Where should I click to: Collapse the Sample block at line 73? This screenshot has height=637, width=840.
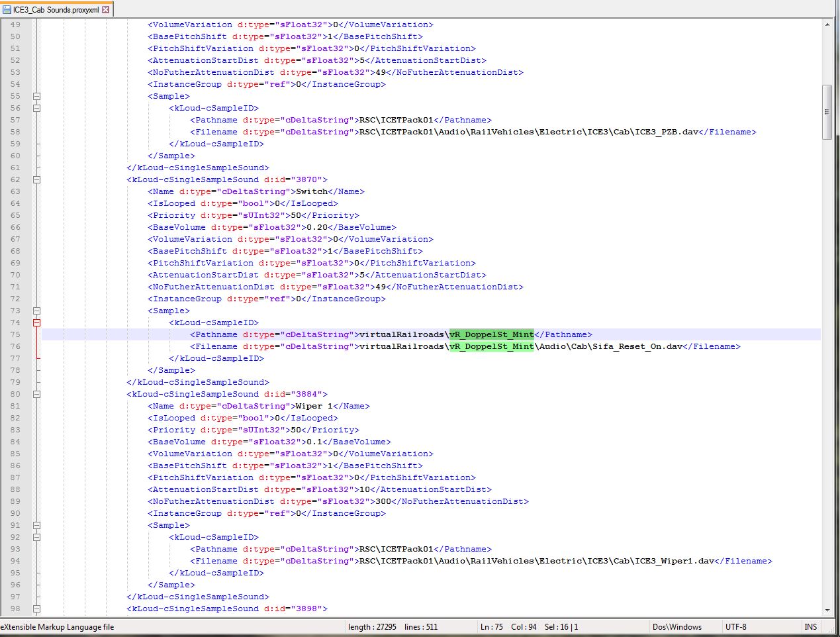[x=37, y=311]
